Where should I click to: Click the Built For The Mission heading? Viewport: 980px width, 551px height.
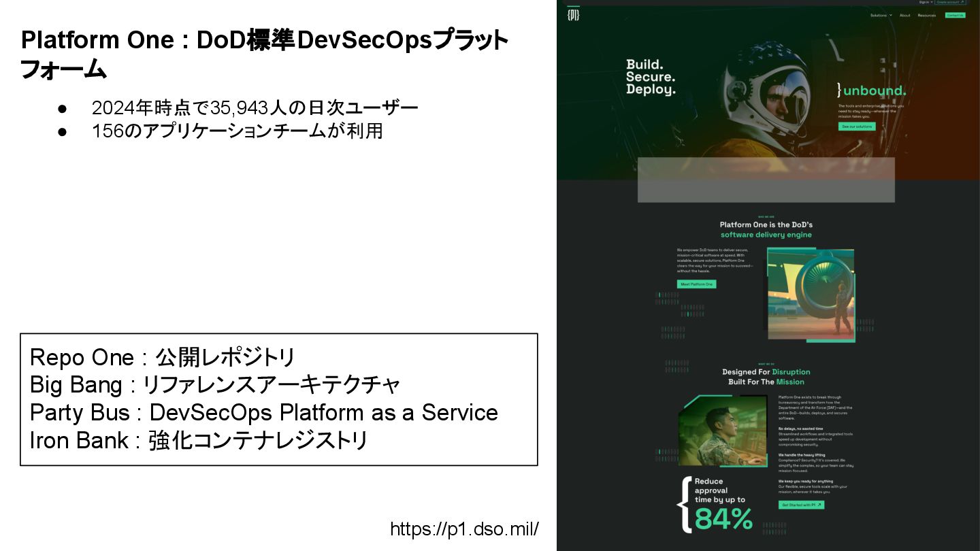[x=766, y=382]
